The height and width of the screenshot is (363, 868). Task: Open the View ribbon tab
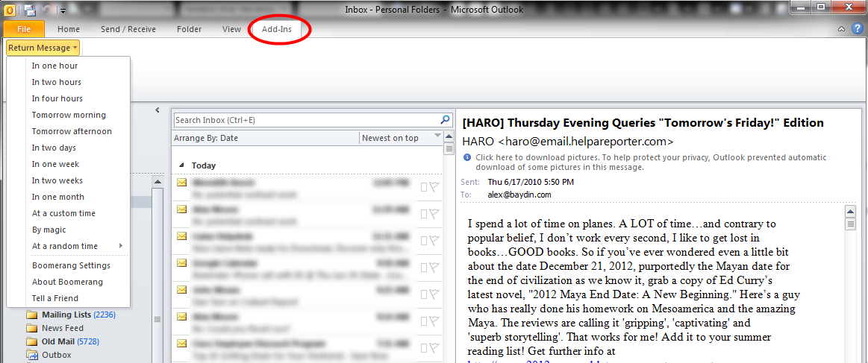(x=231, y=29)
